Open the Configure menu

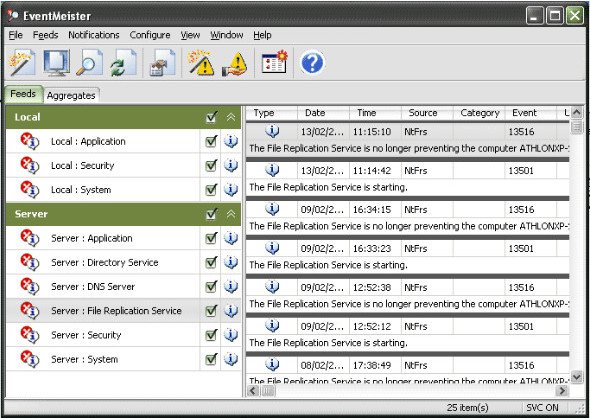[x=150, y=35]
